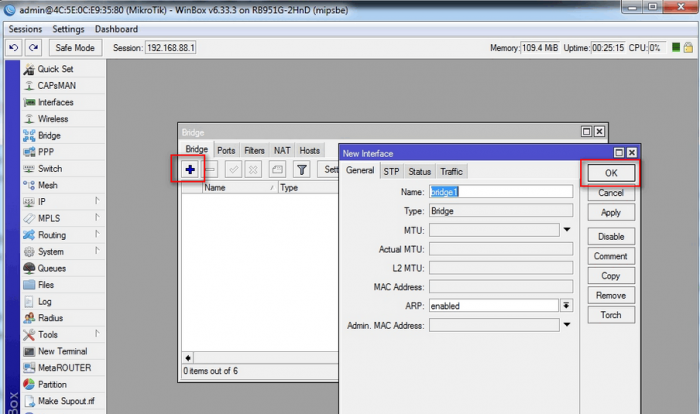The image size is (700, 414).
Task: Open the Settings menu
Action: 68,30
